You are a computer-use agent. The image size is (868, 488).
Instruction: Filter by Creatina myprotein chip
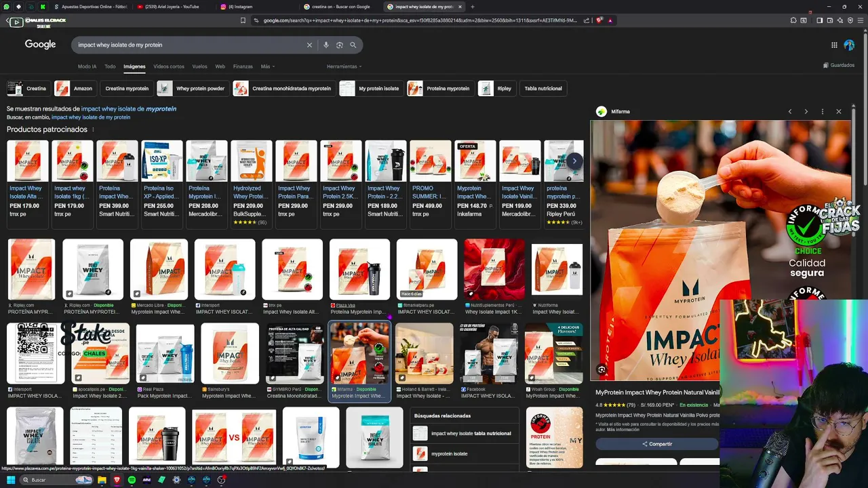(127, 88)
